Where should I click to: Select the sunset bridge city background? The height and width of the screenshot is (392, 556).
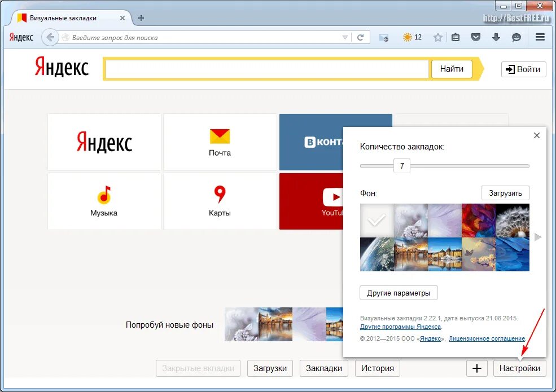(x=411, y=254)
